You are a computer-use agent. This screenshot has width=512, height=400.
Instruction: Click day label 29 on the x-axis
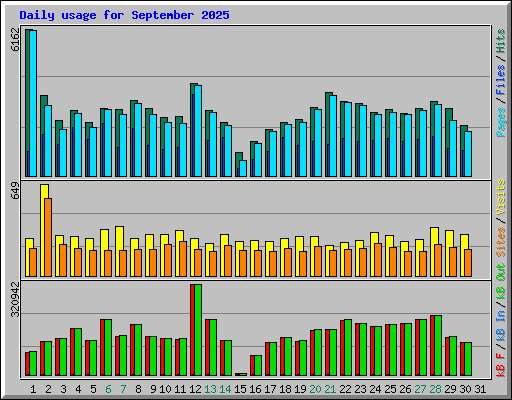450,389
